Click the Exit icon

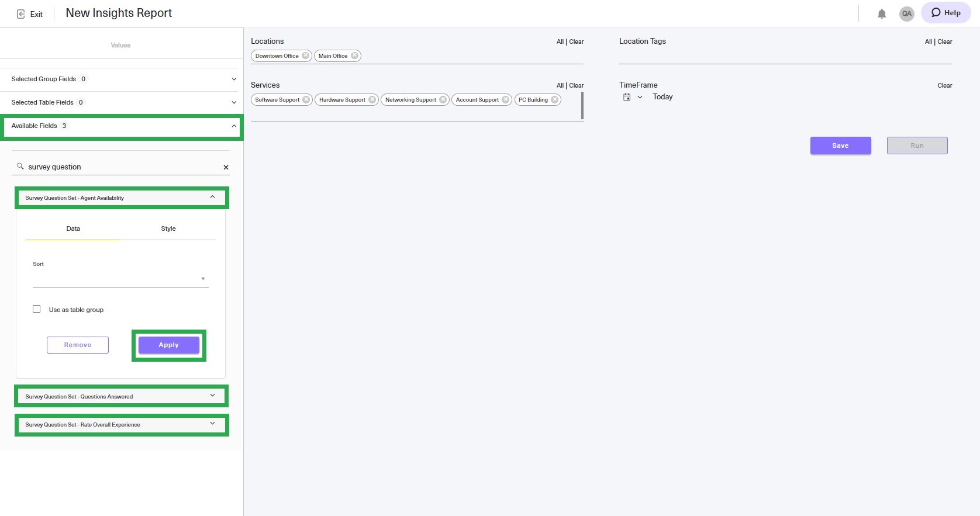(21, 14)
